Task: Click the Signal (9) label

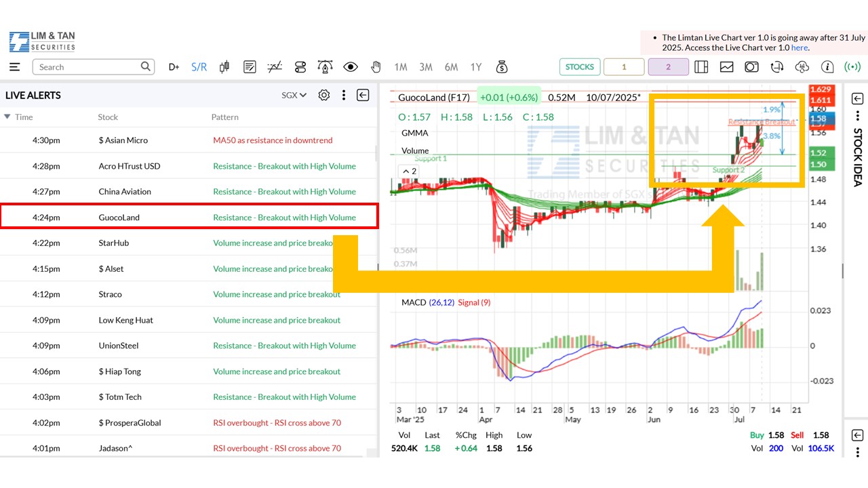Action: [x=474, y=302]
